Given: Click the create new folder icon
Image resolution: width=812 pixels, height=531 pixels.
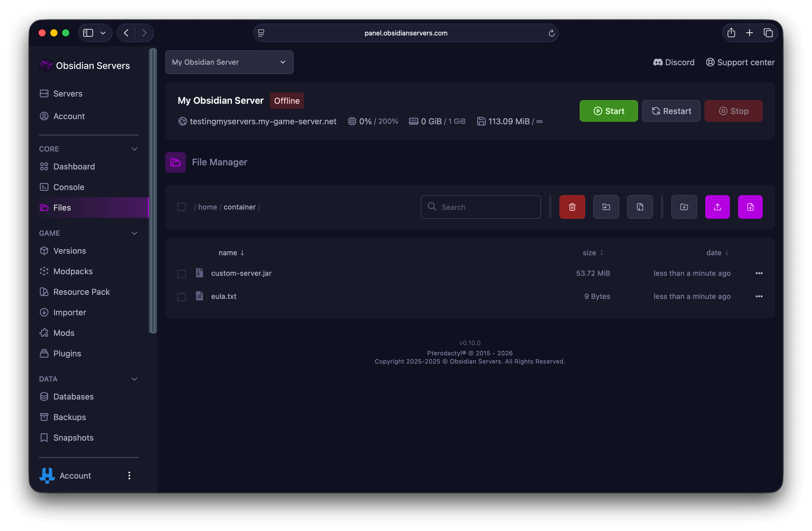Looking at the screenshot, I should (684, 207).
